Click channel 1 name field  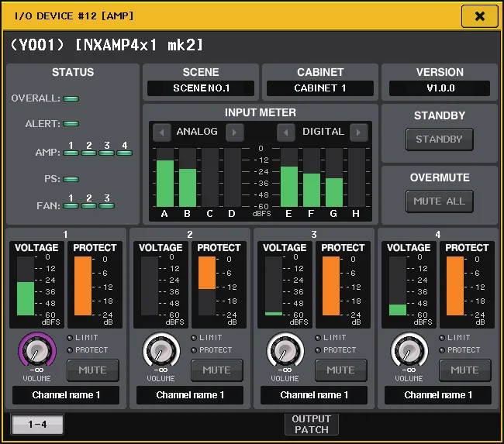[x=66, y=395]
